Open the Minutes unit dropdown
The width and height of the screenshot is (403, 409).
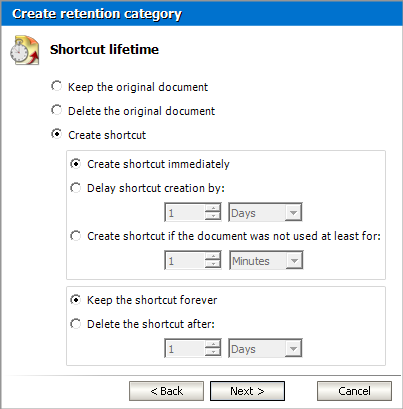pyautogui.click(x=266, y=260)
